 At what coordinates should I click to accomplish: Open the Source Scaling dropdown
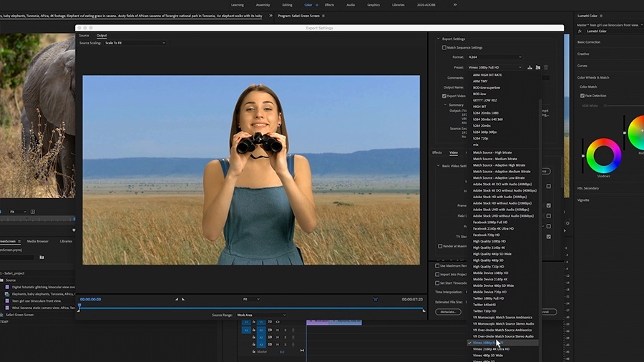pos(135,43)
